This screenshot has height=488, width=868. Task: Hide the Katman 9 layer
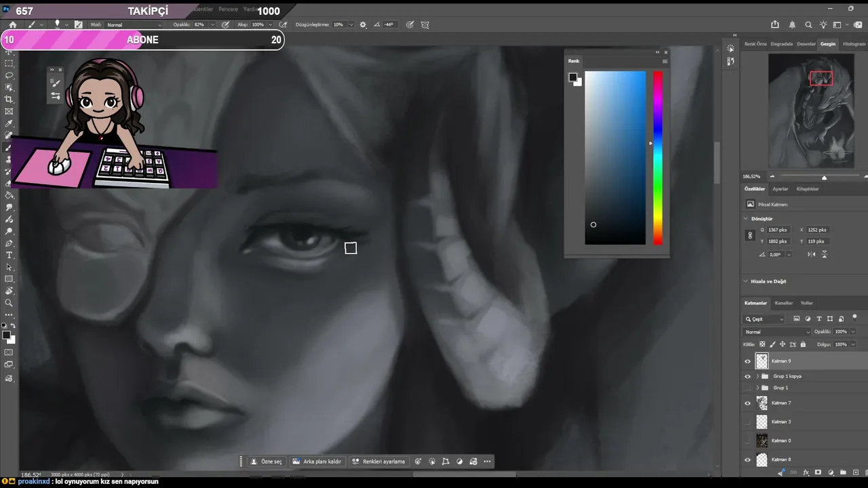coord(748,361)
